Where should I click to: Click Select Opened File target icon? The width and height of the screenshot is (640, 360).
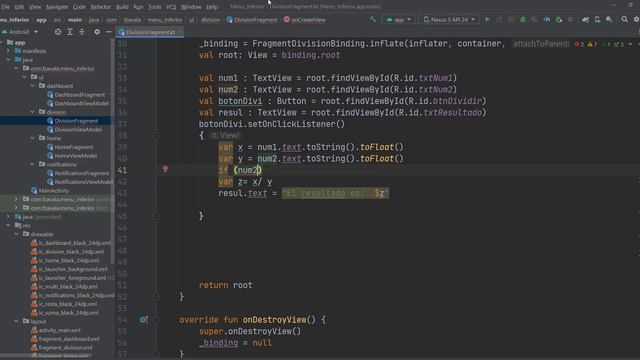(58, 31)
